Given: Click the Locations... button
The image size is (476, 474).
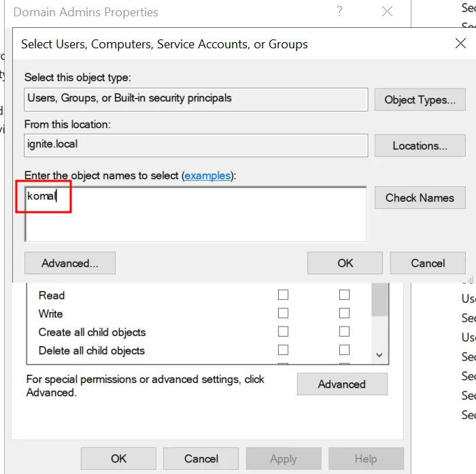Looking at the screenshot, I should click(420, 146).
